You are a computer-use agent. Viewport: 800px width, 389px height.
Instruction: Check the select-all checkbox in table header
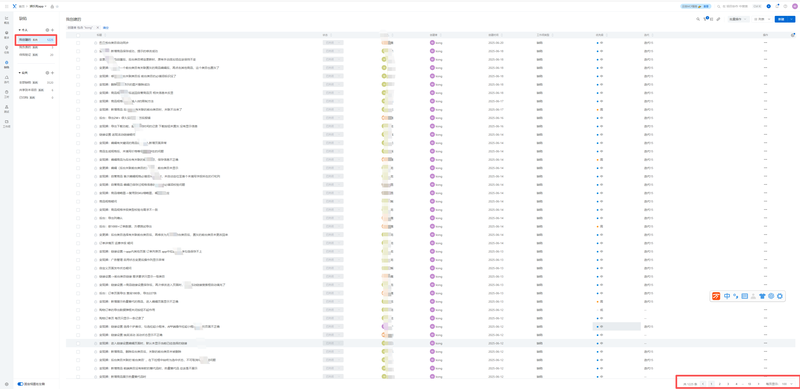[78, 35]
